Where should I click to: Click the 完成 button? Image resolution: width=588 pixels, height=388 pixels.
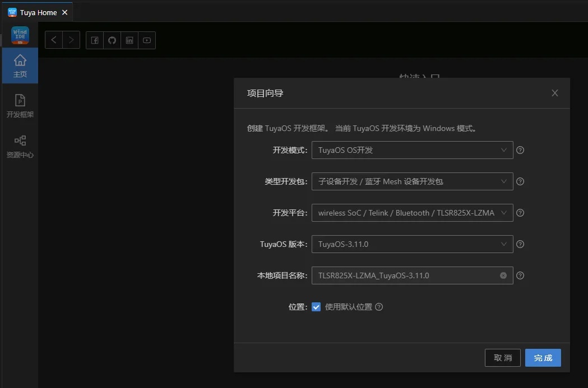pyautogui.click(x=543, y=358)
